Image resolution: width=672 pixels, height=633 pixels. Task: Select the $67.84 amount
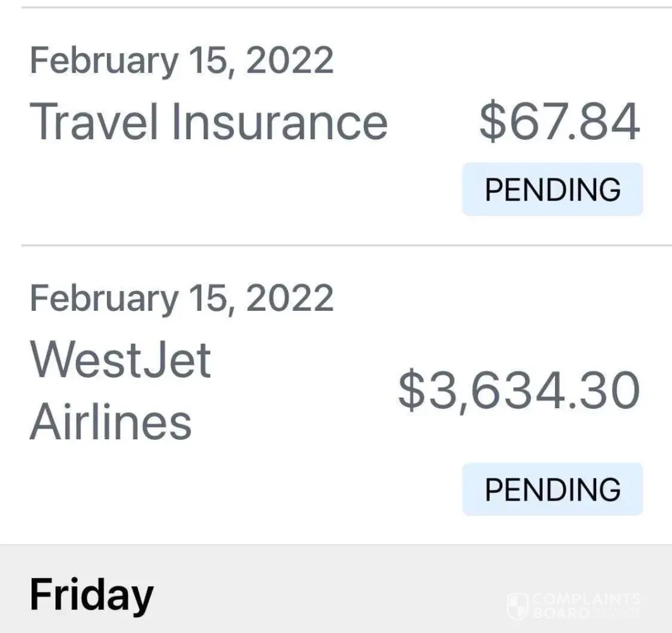pyautogui.click(x=559, y=122)
